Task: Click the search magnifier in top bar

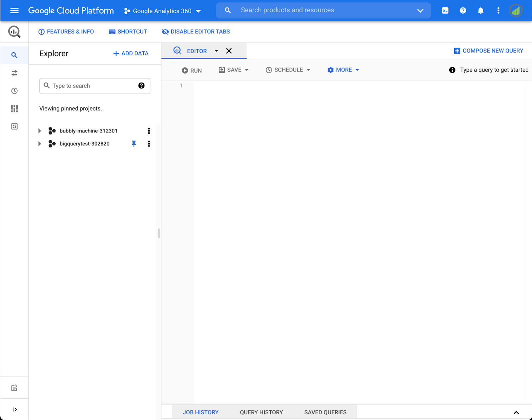Action: click(228, 10)
